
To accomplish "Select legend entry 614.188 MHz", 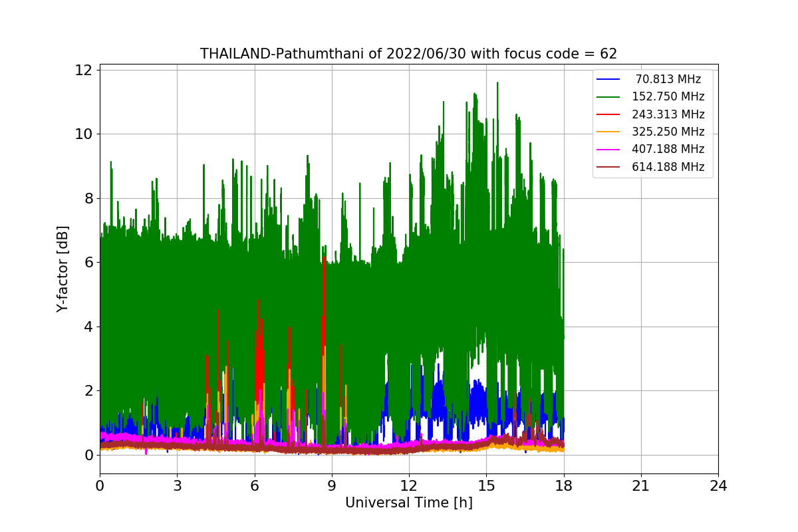I will pos(668,167).
